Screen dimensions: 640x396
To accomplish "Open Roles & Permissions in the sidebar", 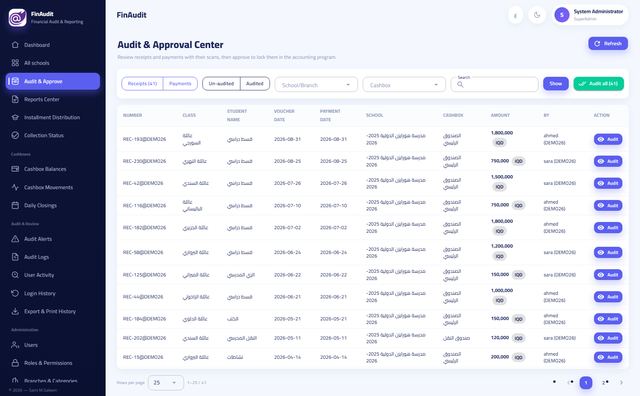I will click(x=53, y=363).
